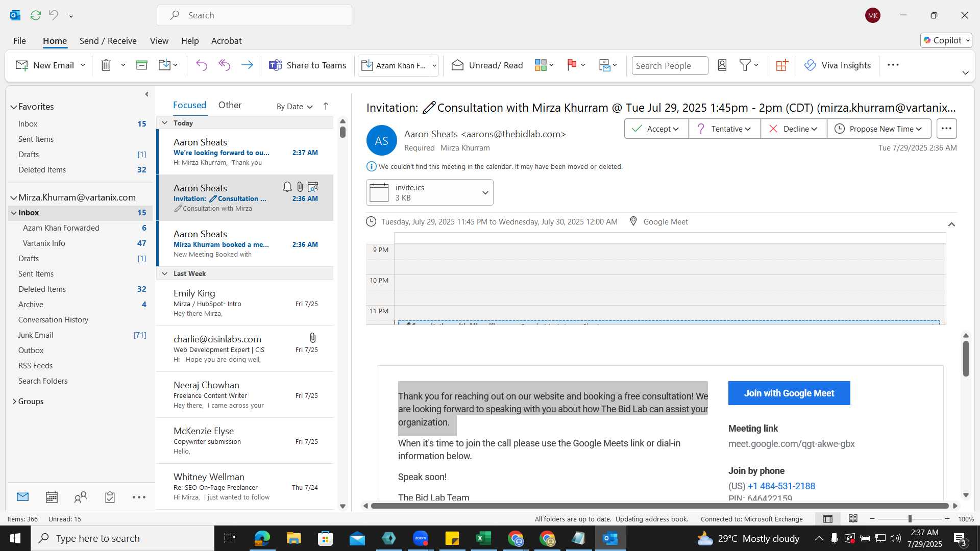Click the Reply arrow icon
Screen dimensions: 980x551
click(202, 65)
